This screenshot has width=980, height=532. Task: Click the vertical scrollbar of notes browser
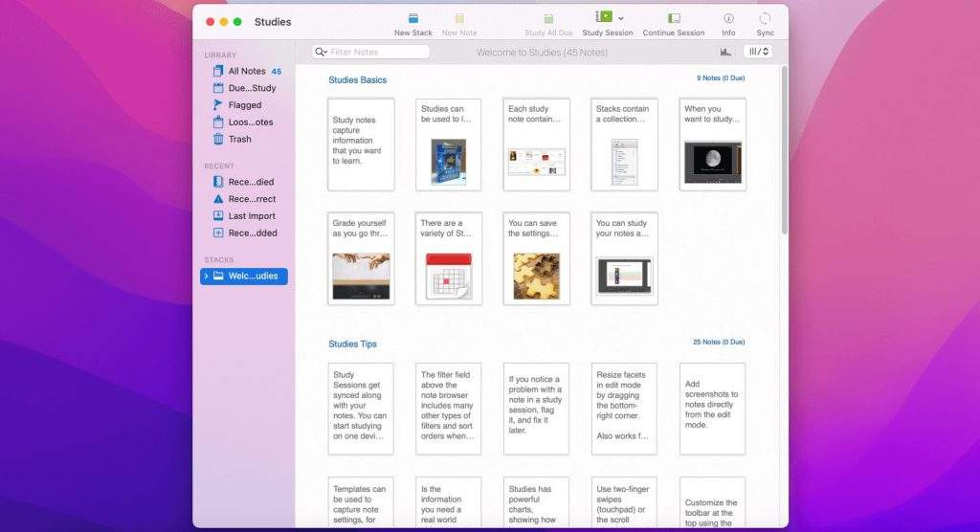(784, 153)
